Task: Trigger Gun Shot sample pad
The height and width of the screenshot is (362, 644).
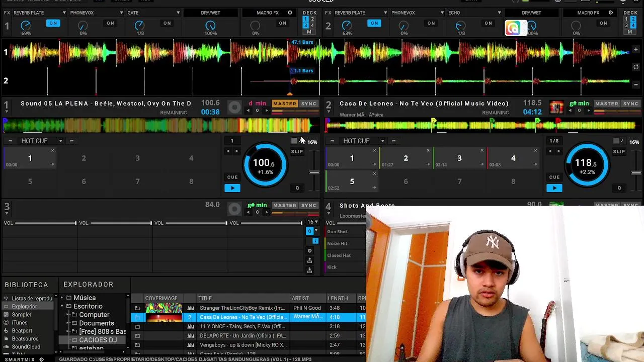Action: pos(345,232)
